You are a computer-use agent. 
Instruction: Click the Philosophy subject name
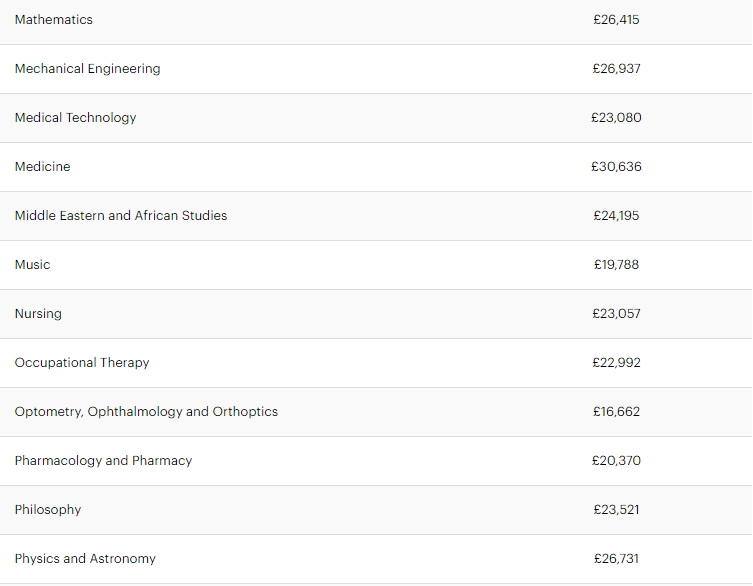(48, 510)
